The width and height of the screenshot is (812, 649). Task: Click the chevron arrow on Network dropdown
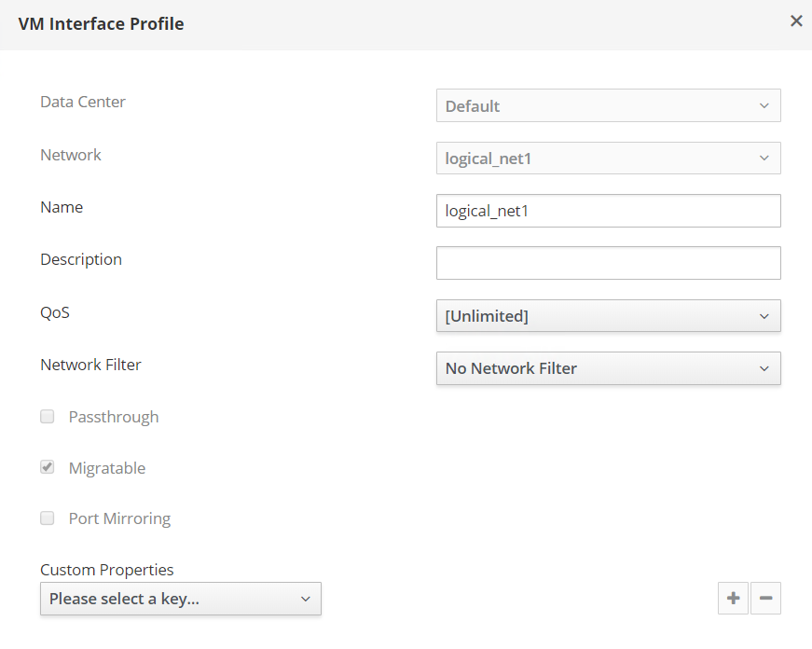[764, 159]
